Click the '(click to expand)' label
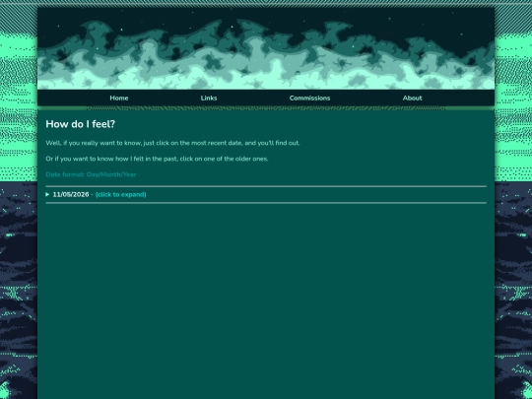Image resolution: width=532 pixels, height=399 pixels. (x=121, y=194)
